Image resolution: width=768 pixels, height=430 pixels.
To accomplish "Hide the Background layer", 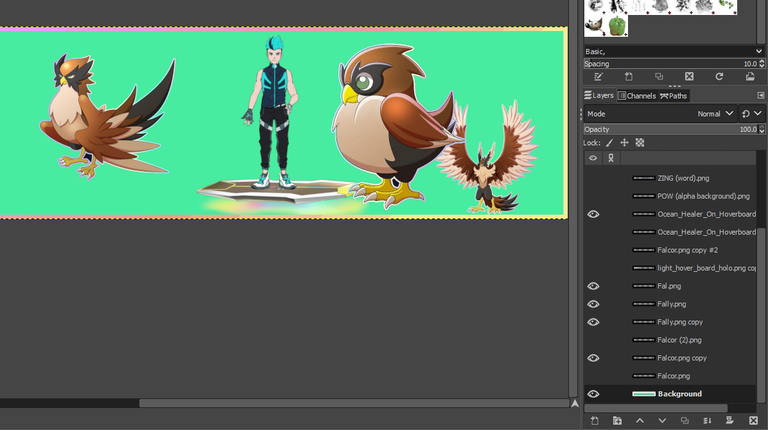I will [x=593, y=394].
